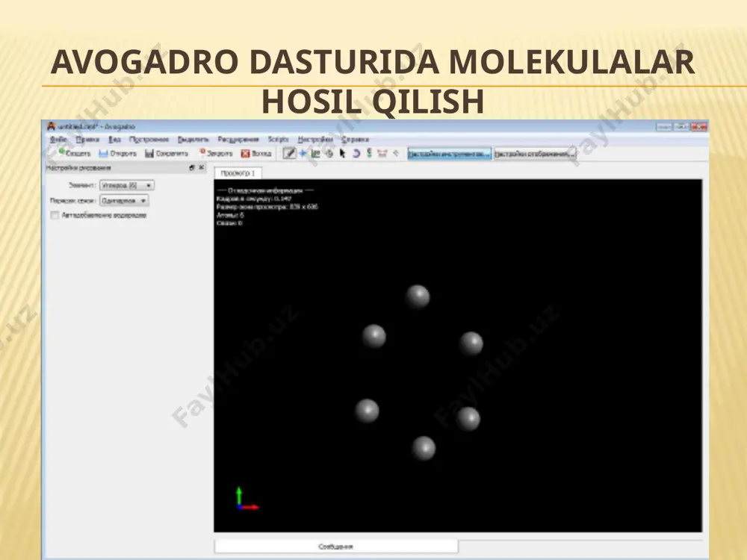Undock the Настройки рисования panel
The width and height of the screenshot is (747, 560).
click(192, 167)
